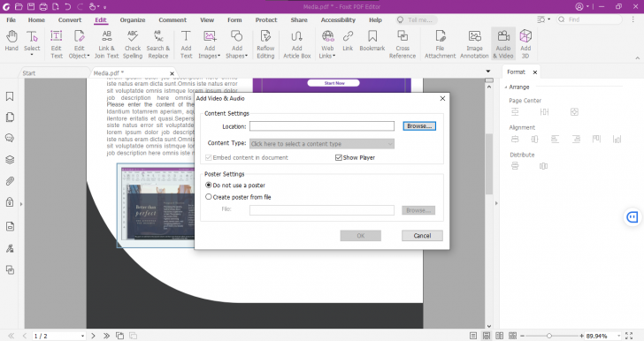Select Create poster from file

[x=208, y=197]
